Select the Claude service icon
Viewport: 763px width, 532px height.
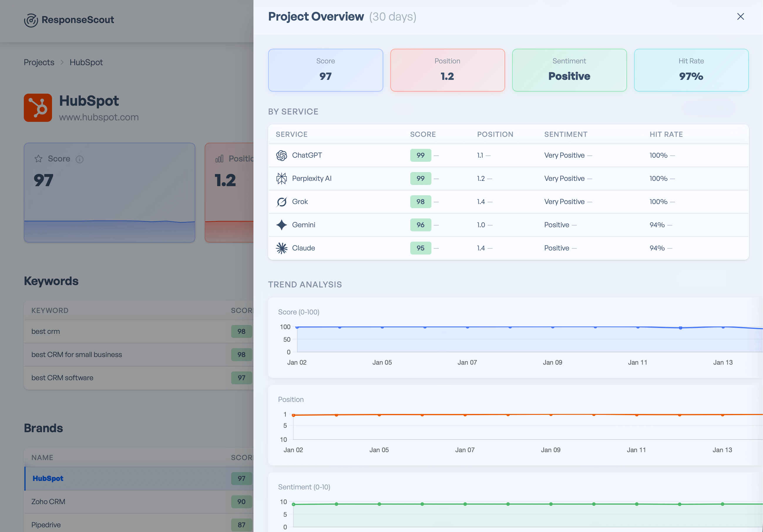(281, 248)
